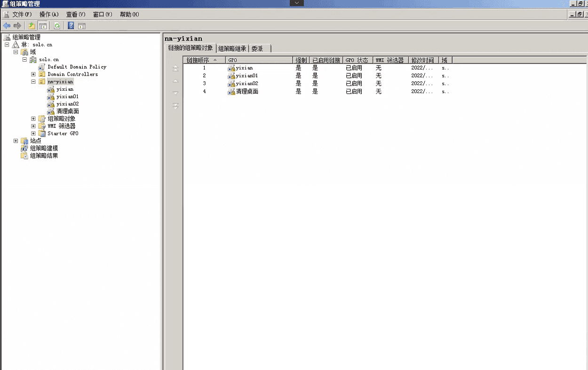Expand the 站点 node
Image resolution: width=588 pixels, height=370 pixels.
(16, 141)
